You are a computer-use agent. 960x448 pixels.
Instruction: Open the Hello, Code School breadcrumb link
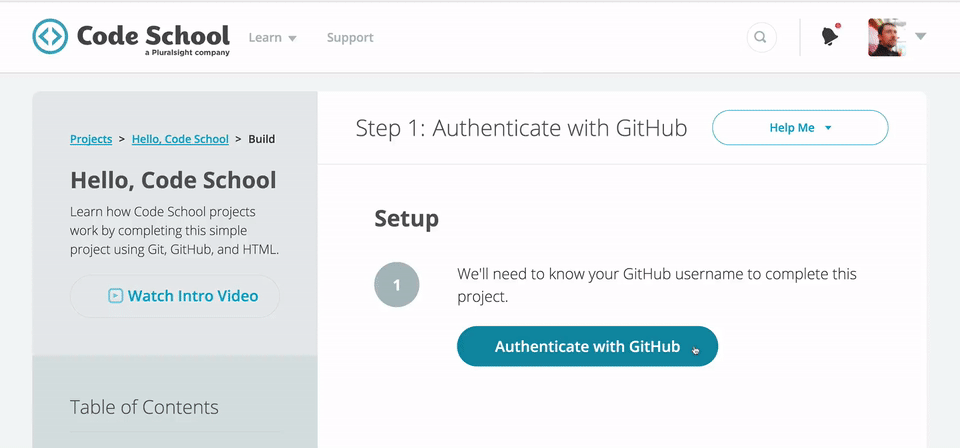pyautogui.click(x=180, y=139)
